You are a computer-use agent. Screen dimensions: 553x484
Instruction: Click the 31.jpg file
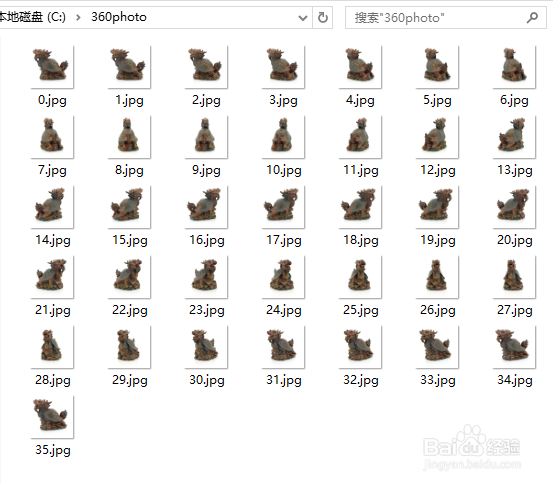pyautogui.click(x=283, y=347)
